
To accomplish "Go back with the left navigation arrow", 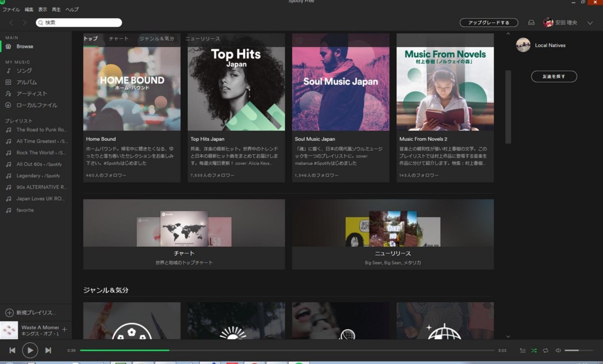I will click(x=11, y=23).
